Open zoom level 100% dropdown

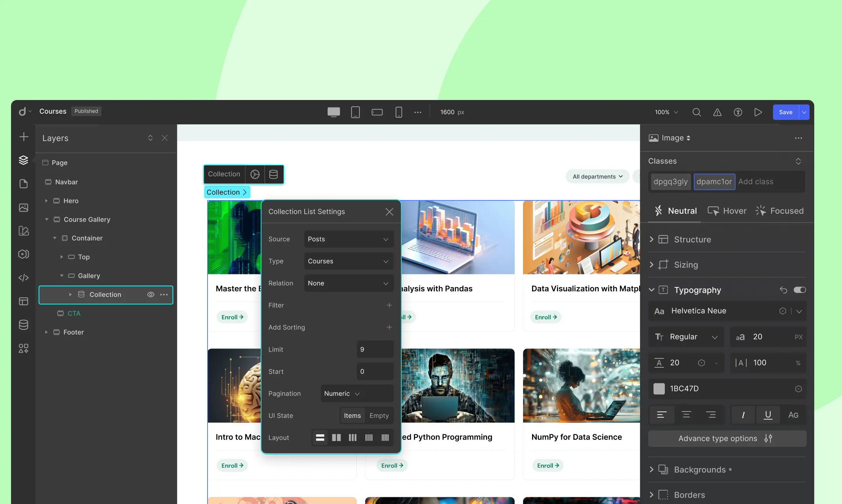coord(666,112)
